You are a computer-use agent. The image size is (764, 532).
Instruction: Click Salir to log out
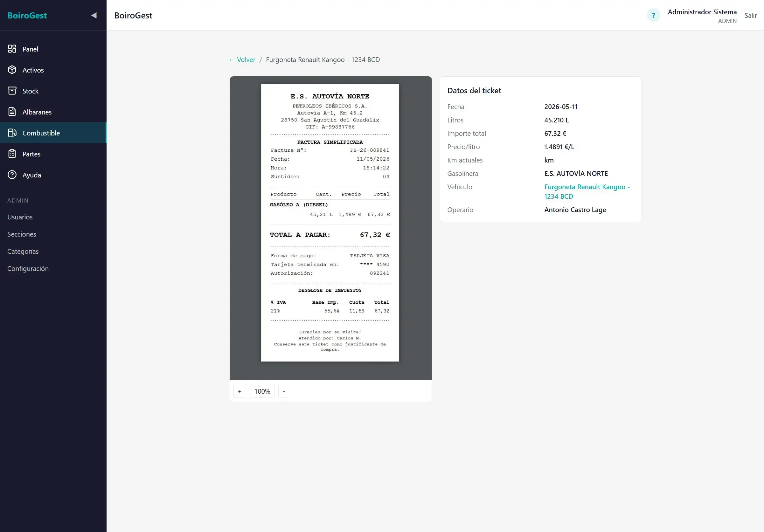pyautogui.click(x=750, y=15)
